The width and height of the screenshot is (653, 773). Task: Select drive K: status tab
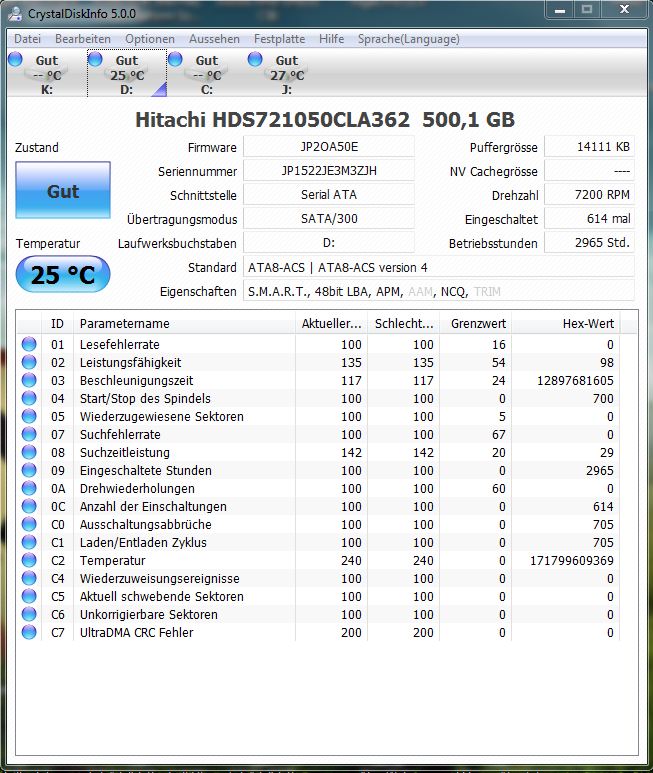pyautogui.click(x=47, y=74)
